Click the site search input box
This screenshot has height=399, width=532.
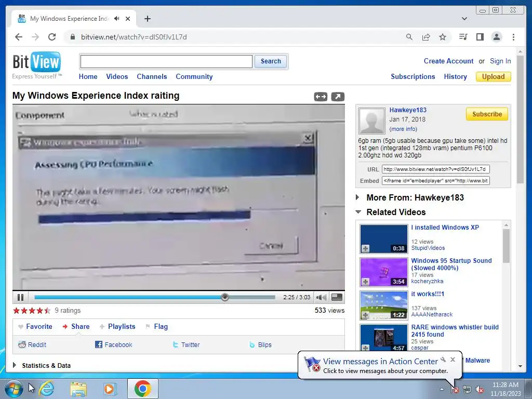[166, 61]
